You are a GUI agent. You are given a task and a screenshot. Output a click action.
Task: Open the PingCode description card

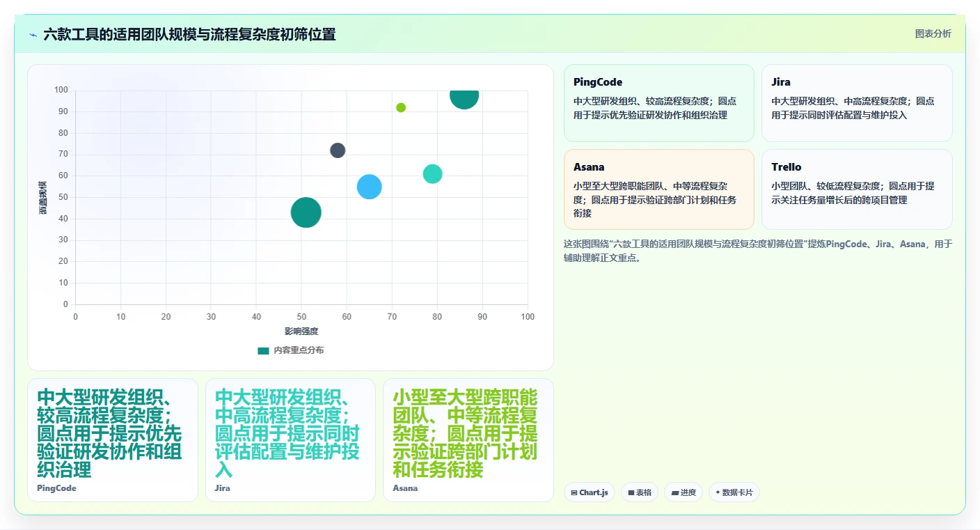(658, 103)
